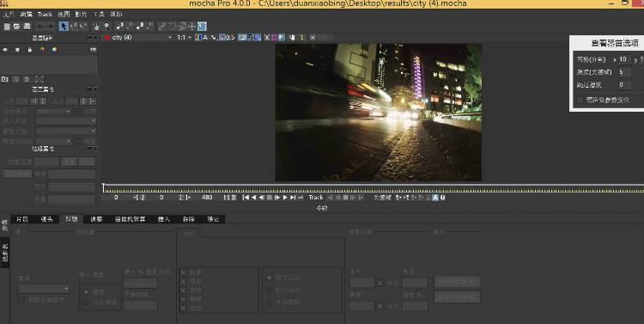Image resolution: width=644 pixels, height=324 pixels.
Task: Click the track forward one frame button
Action: point(353,198)
